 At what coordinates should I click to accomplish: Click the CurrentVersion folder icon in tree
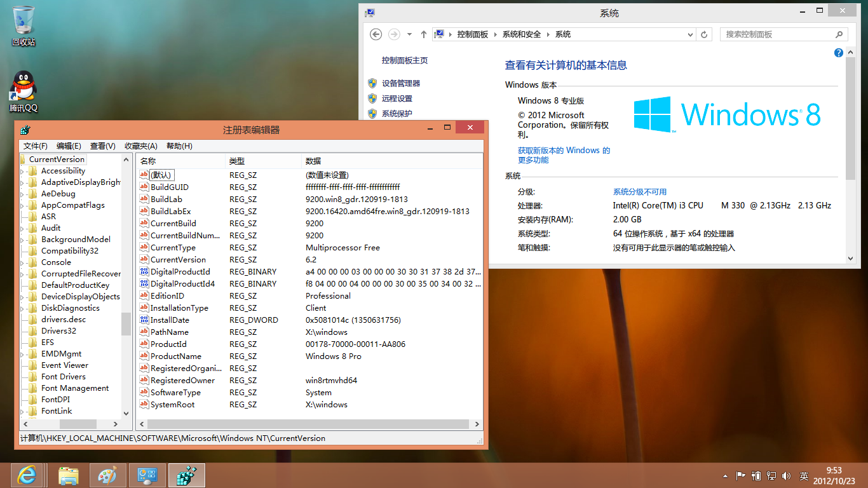point(23,159)
